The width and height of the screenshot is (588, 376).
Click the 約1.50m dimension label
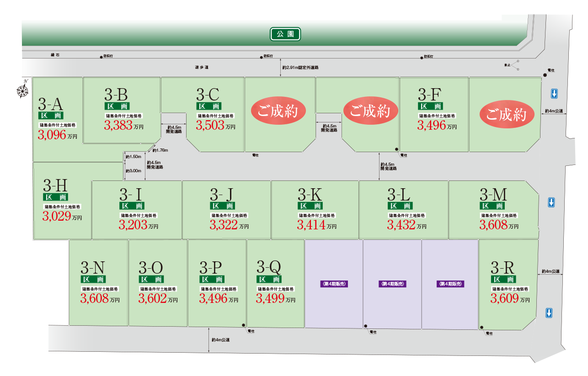click(x=133, y=157)
